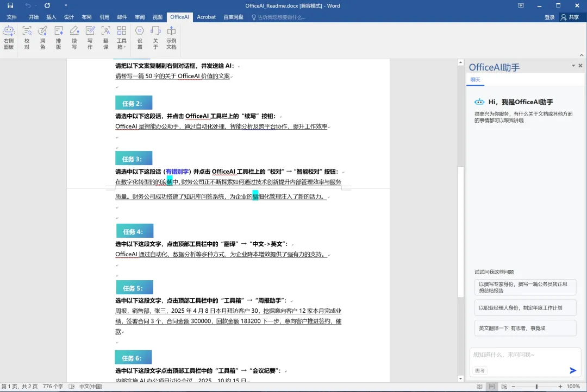
Task: Switch to Read Mode view icon
Action: tap(479, 387)
